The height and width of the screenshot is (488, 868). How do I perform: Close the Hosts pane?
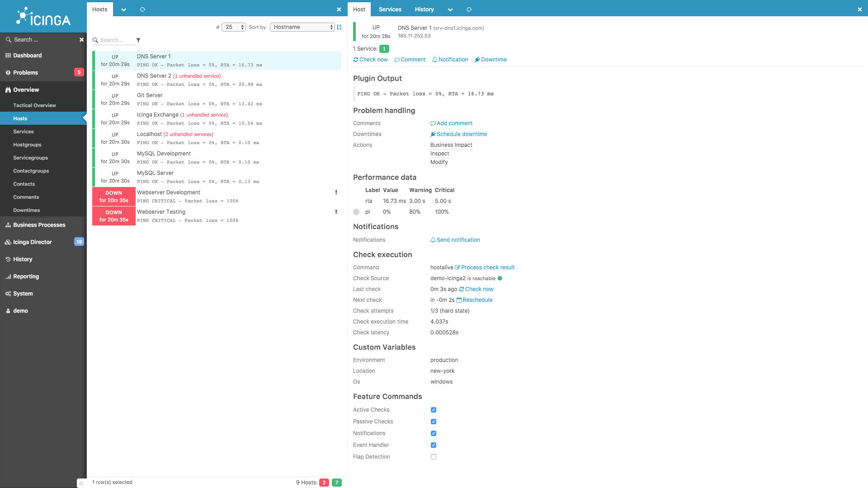[339, 9]
